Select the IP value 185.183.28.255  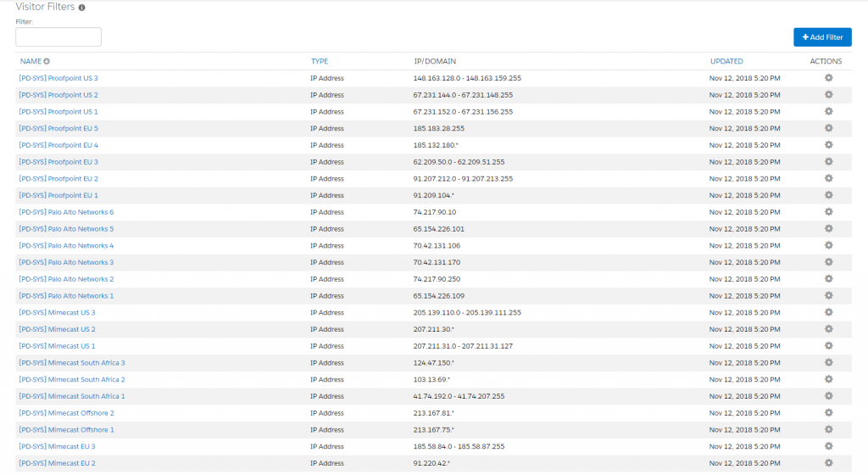coord(438,128)
